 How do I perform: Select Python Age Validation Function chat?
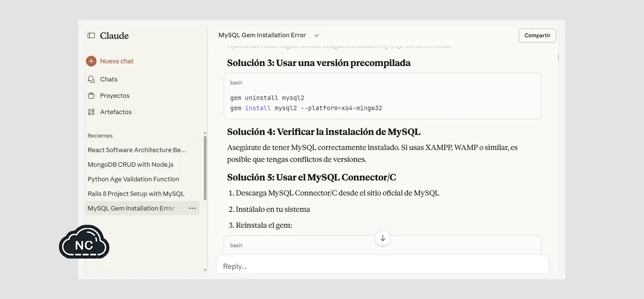(x=133, y=179)
